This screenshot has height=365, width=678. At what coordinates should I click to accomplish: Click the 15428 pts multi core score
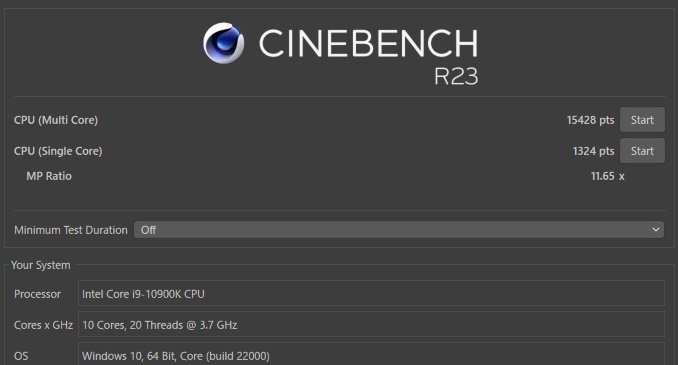(590, 120)
